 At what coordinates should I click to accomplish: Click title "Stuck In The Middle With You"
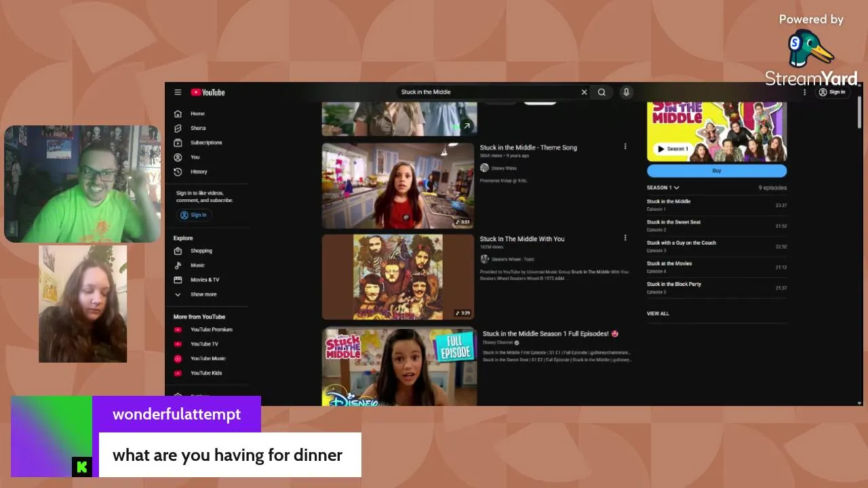[522, 239]
